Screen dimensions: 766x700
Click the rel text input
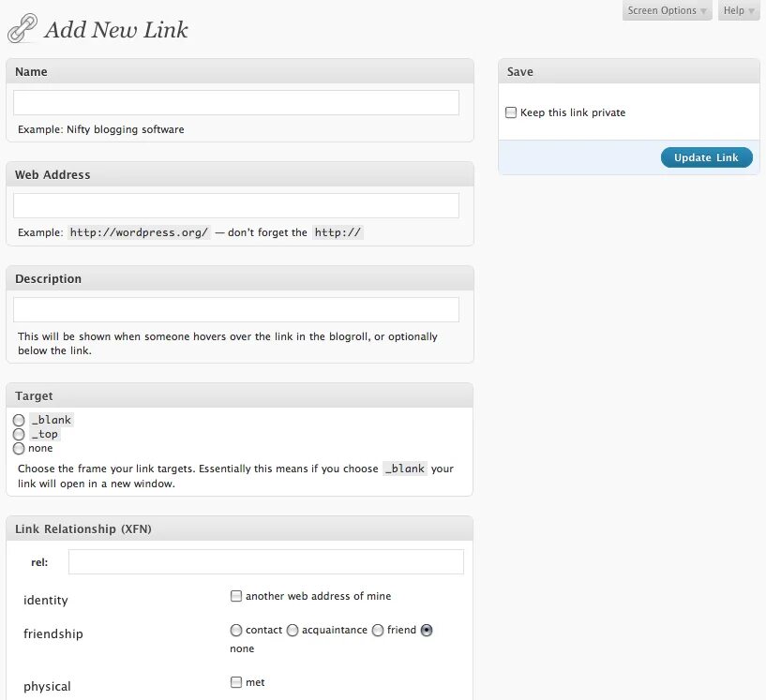pos(265,562)
